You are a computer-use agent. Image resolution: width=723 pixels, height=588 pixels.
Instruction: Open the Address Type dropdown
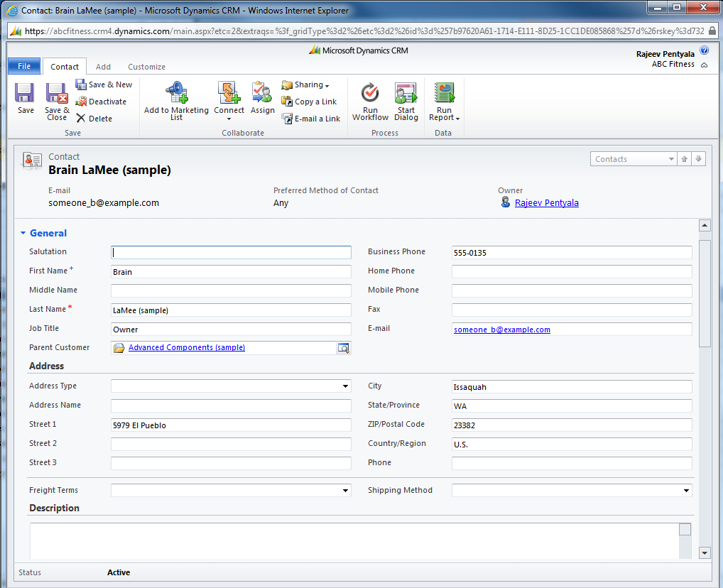(345, 386)
